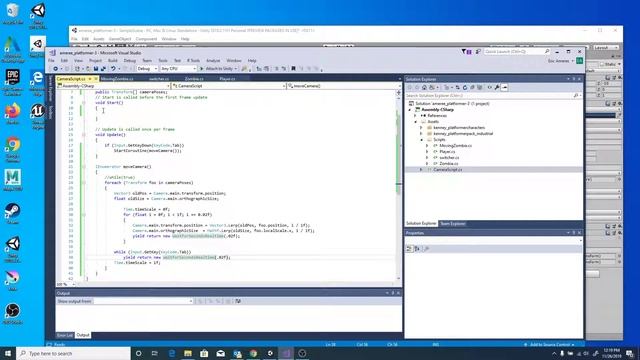The image size is (640, 360).
Task: Open the moveCamera member dropdown
Action: pos(344,86)
